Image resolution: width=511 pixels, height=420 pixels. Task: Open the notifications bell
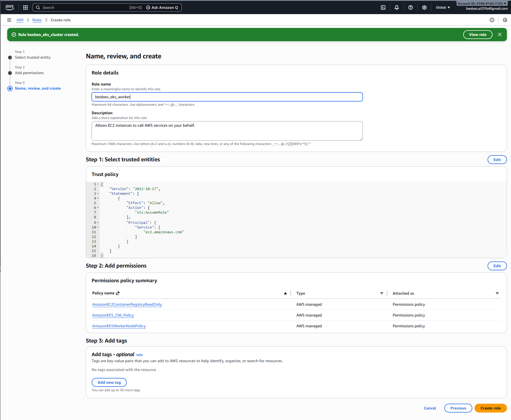pyautogui.click(x=397, y=7)
